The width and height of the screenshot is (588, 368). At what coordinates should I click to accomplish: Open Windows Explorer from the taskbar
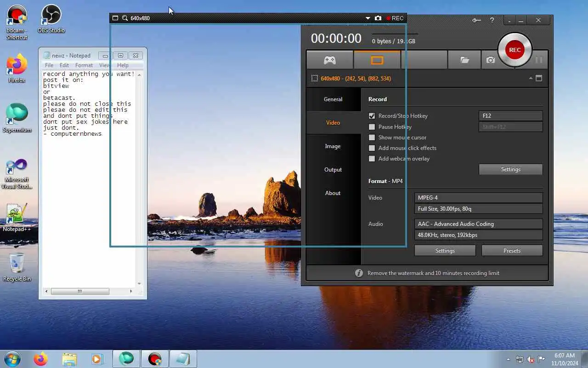click(x=69, y=359)
